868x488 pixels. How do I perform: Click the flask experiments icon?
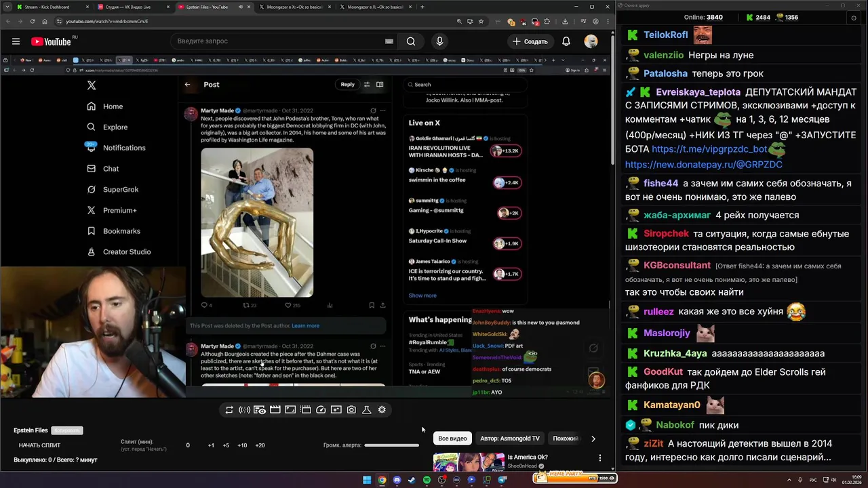(366, 410)
